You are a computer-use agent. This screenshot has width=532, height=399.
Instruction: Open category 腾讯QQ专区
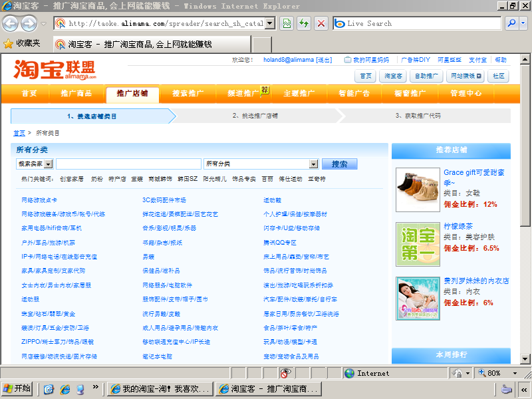pyautogui.click(x=280, y=243)
